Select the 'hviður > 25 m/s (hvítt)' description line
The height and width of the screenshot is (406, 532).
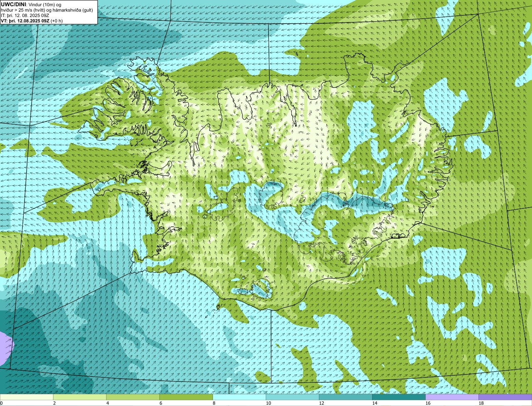coord(47,10)
